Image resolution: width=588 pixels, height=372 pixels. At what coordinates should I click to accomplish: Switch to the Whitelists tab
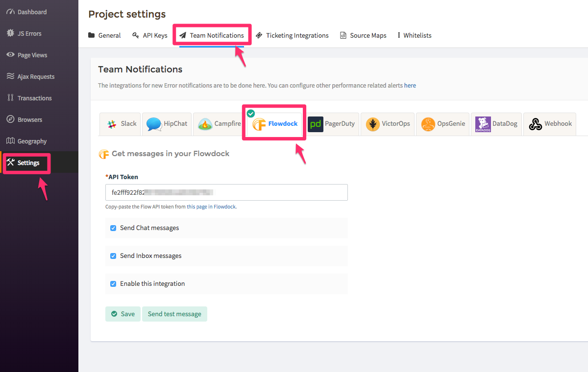coord(415,35)
